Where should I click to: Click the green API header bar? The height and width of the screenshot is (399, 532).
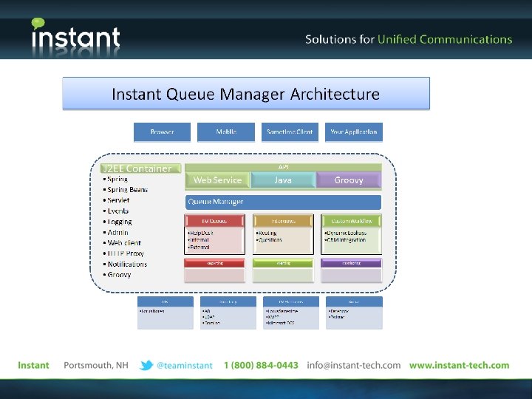[283, 167]
